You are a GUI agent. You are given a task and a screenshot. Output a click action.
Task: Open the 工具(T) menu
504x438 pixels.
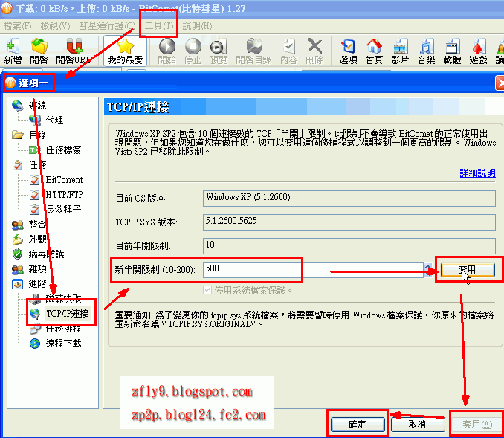[159, 26]
